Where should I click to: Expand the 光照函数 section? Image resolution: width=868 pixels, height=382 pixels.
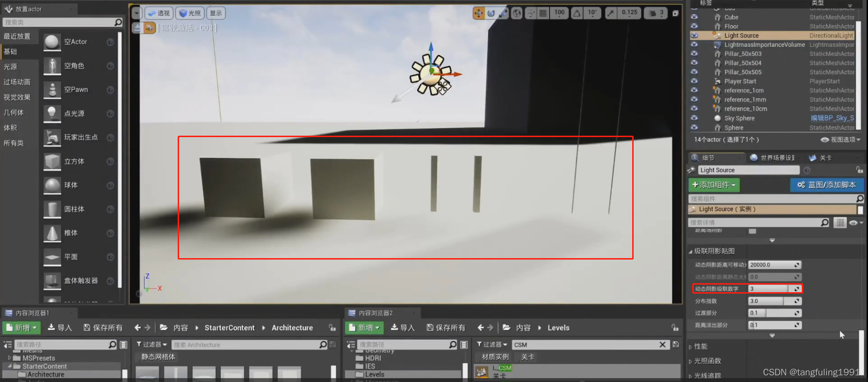(x=690, y=361)
